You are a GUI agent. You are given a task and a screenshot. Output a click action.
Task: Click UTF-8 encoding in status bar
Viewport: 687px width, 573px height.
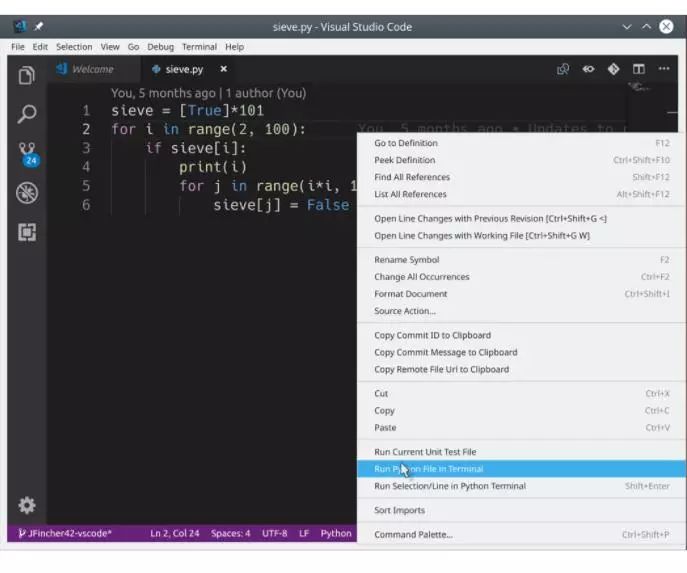(275, 533)
